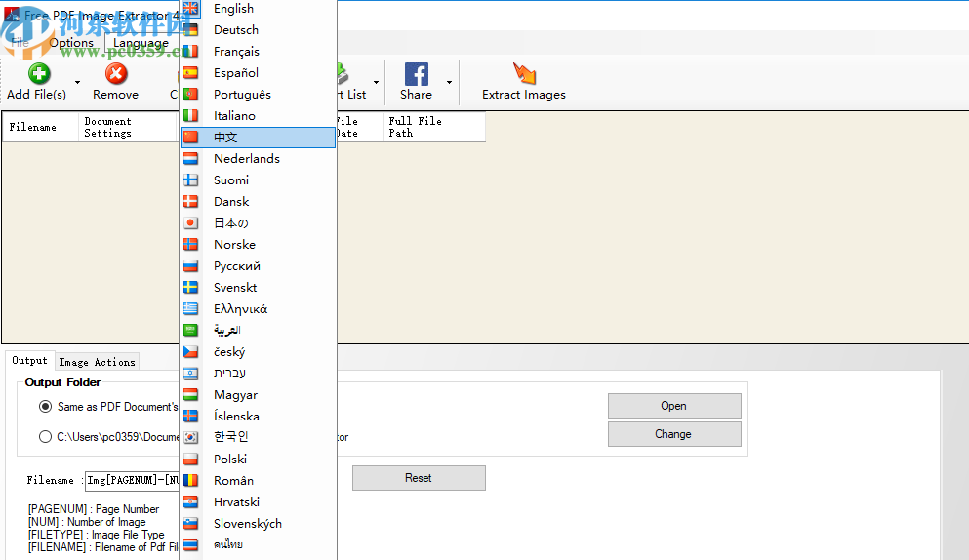The image size is (969, 560).
Task: Click the French flag beside Français
Action: tap(191, 52)
